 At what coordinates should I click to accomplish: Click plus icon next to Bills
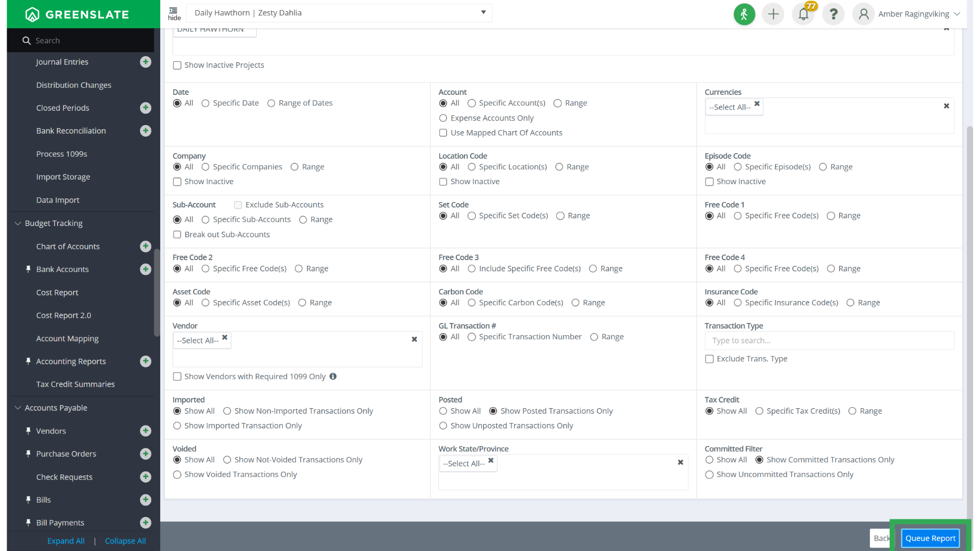tap(145, 500)
